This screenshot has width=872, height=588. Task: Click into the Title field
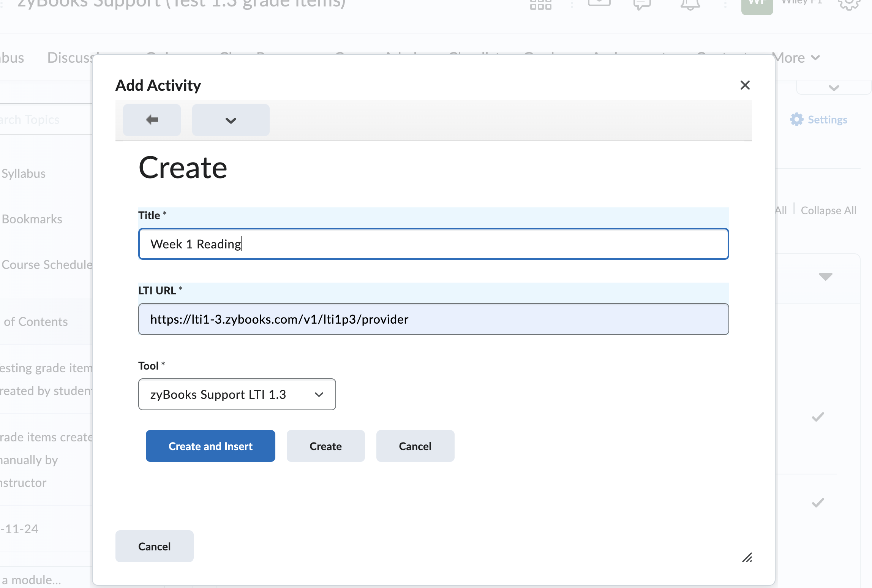point(433,244)
